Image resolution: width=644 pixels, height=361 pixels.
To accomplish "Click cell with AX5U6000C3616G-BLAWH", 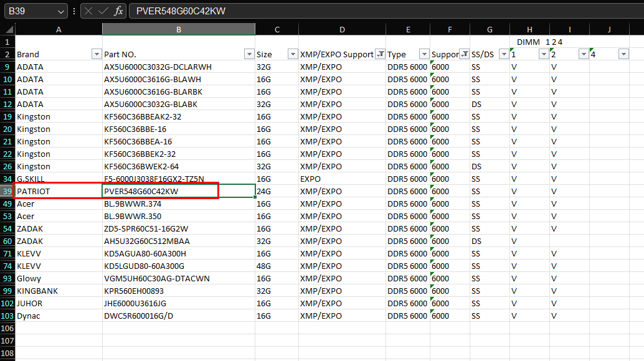I will [x=179, y=79].
